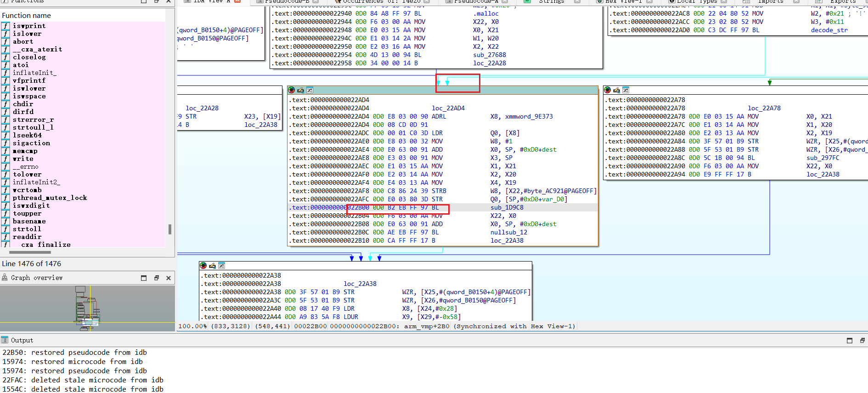Click the sub_1D9C8 call operand
This screenshot has height=393, width=868.
507,207
